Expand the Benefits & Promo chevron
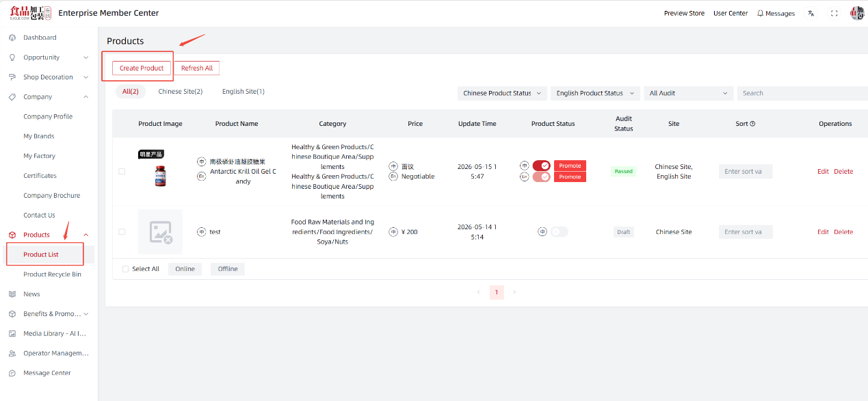 86,314
